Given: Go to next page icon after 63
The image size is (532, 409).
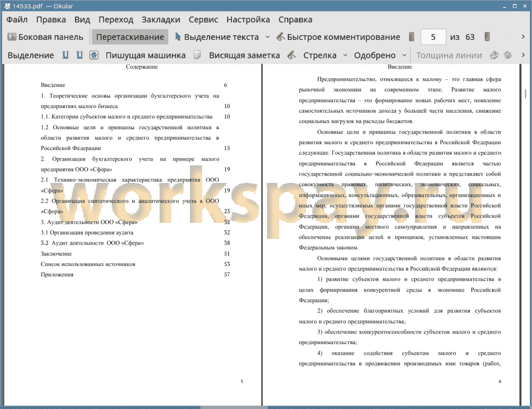Looking at the screenshot, I should [x=487, y=37].
